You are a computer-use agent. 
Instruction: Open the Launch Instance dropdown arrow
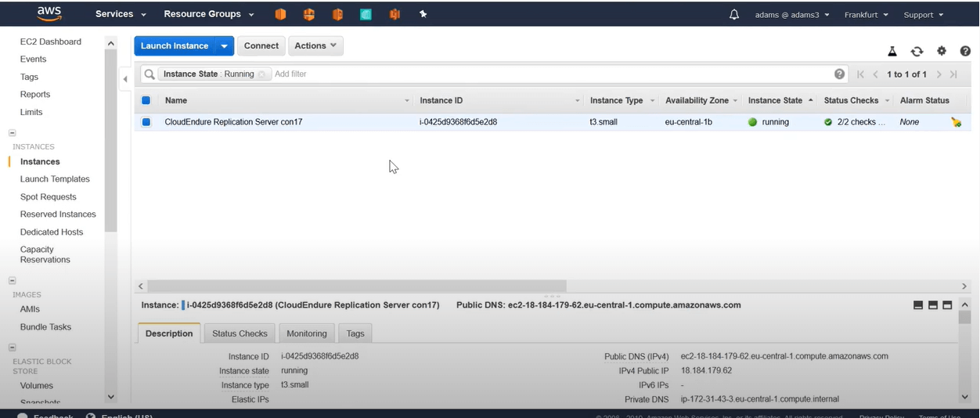225,46
